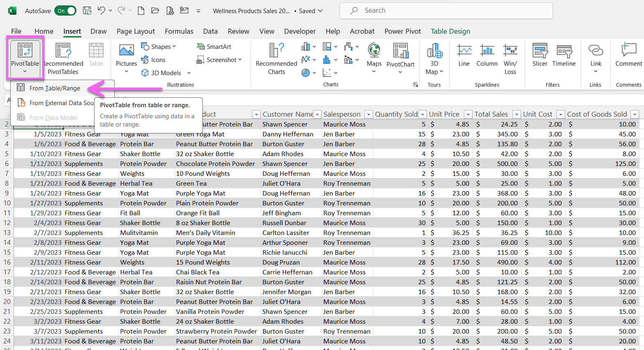
Task: Open the Shapes dropdown
Action: tap(160, 46)
